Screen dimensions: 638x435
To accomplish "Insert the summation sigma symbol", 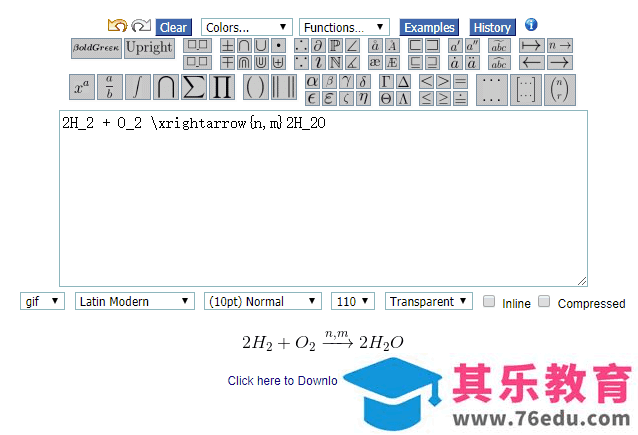I will pos(194,87).
